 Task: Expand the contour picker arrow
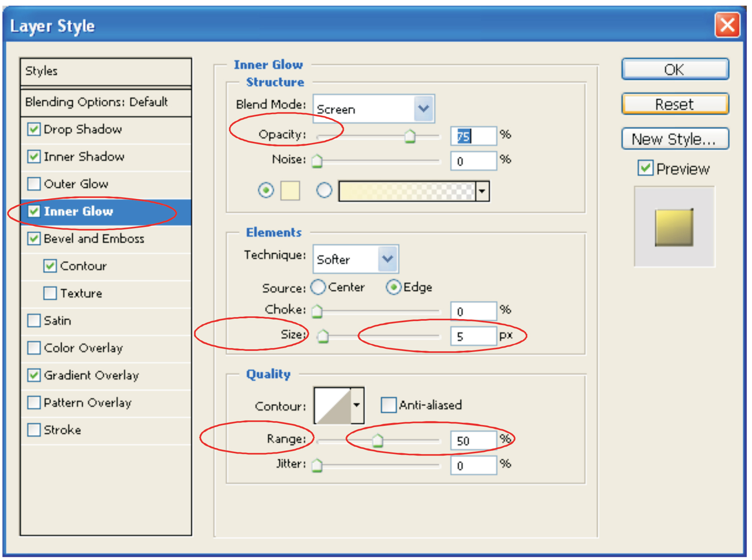coord(357,406)
